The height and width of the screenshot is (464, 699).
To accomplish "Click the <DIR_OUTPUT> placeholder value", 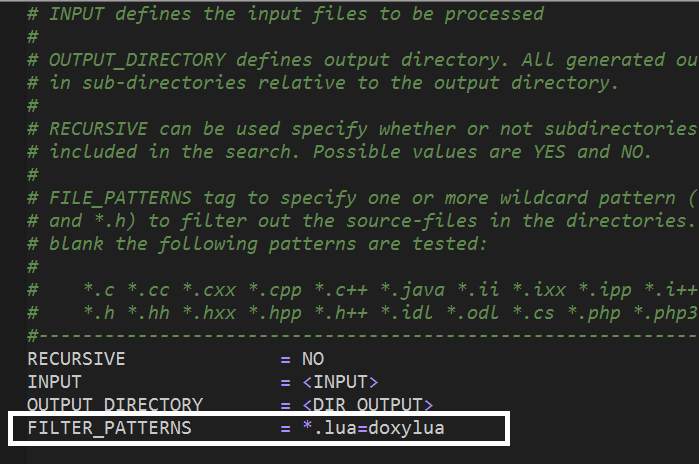I will [x=368, y=405].
